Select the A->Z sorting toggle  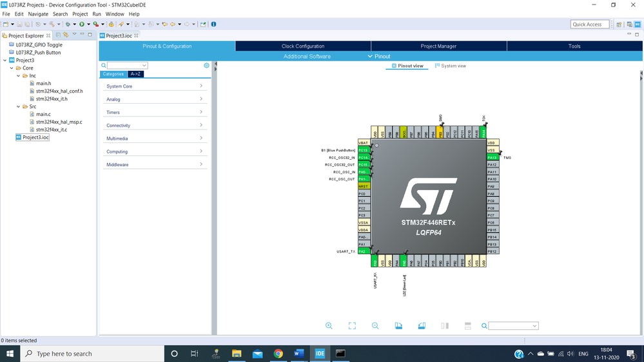[x=135, y=74]
